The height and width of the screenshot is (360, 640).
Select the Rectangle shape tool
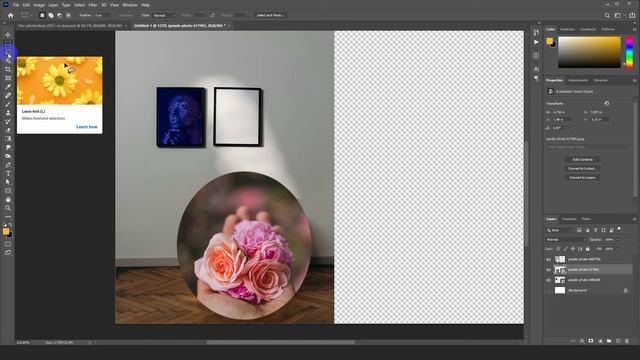(x=8, y=191)
